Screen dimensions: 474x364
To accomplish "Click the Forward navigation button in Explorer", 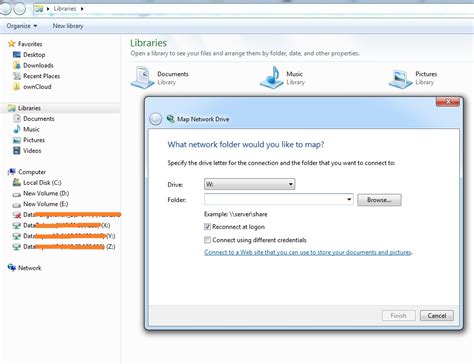I will [19, 9].
